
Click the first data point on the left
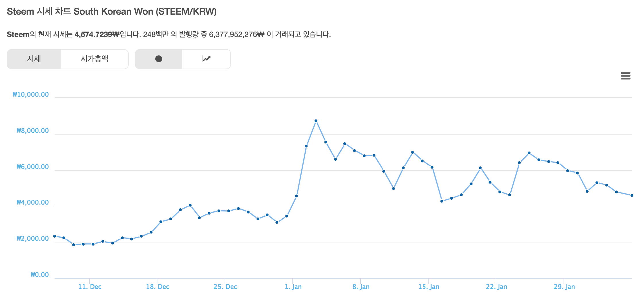point(55,236)
